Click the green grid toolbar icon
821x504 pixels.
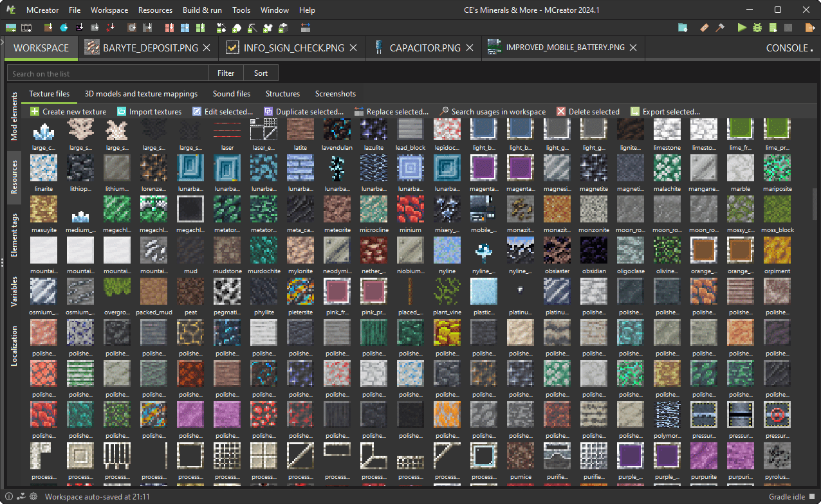click(x=201, y=28)
